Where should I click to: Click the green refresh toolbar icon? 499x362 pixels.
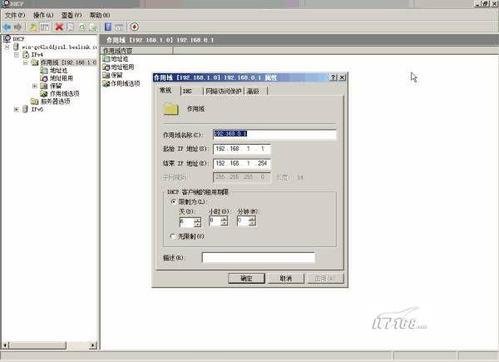(x=82, y=27)
